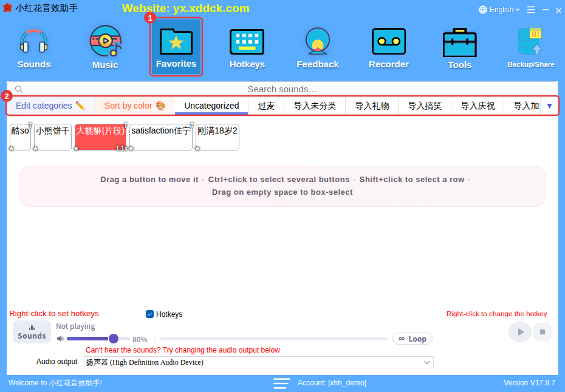The width and height of the screenshot is (565, 392).
Task: Click the search magnifier icon
Action: pyautogui.click(x=19, y=89)
